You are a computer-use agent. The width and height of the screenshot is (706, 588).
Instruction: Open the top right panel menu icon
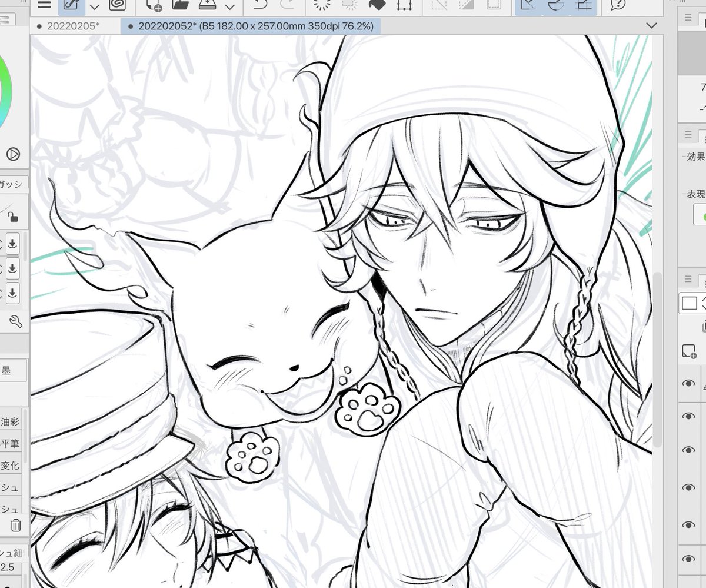[x=688, y=18]
